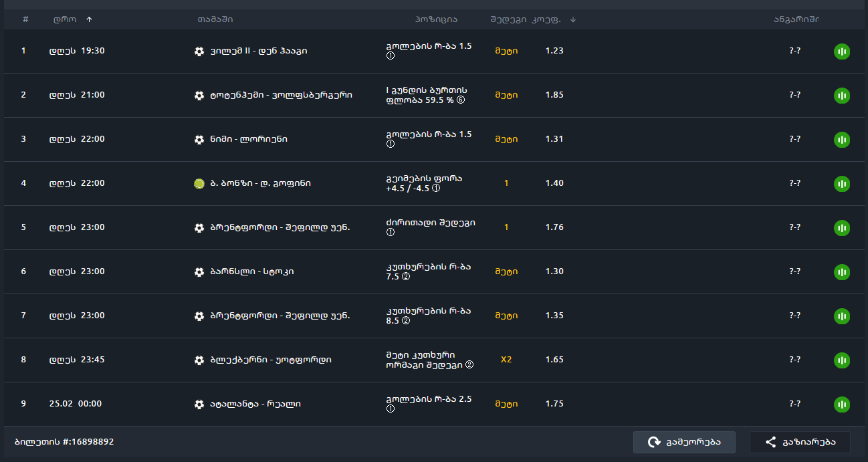Click odds value 1.40
The width and height of the screenshot is (868, 462).
coord(554,183)
